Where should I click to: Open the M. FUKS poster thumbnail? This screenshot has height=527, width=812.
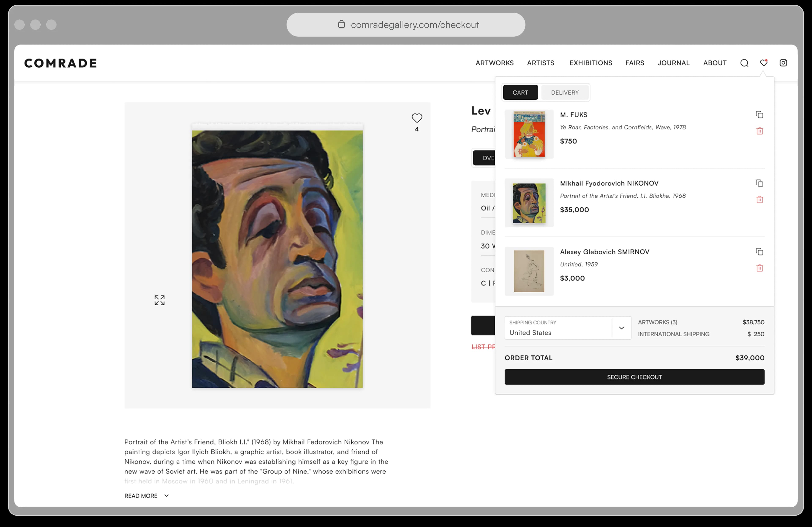(529, 134)
